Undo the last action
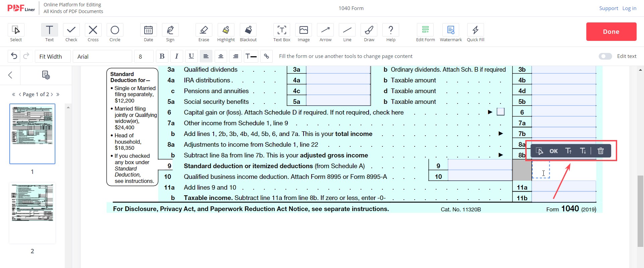 14,56
